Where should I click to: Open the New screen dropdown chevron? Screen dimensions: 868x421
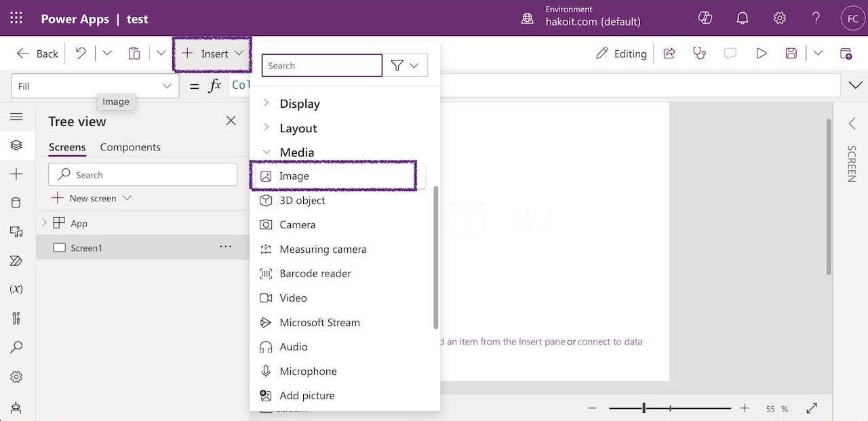pos(127,198)
